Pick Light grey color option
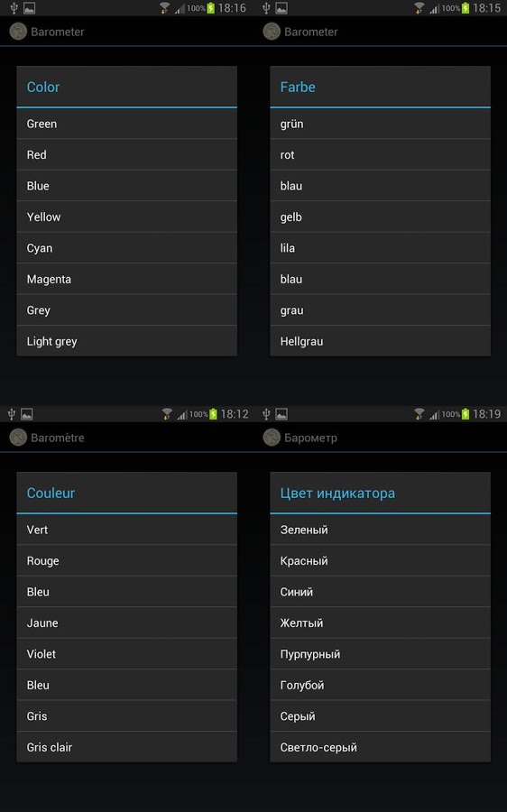Image resolution: width=507 pixels, height=812 pixels. (127, 341)
